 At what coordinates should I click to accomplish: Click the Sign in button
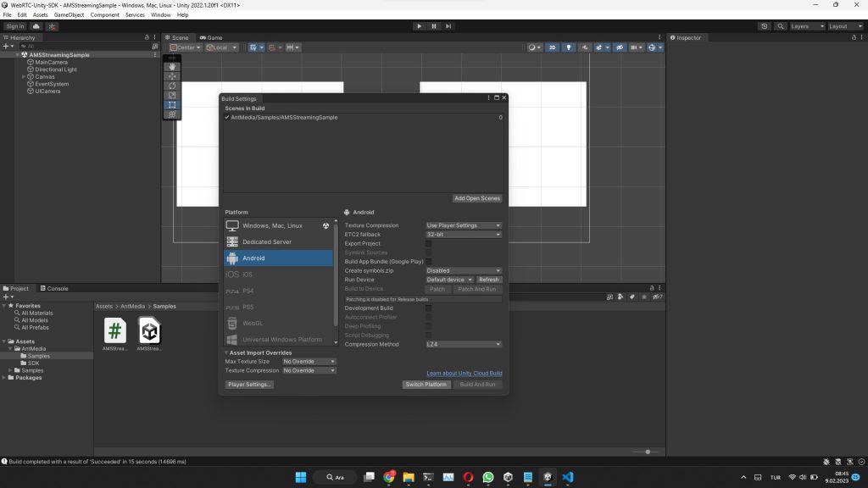pos(15,26)
